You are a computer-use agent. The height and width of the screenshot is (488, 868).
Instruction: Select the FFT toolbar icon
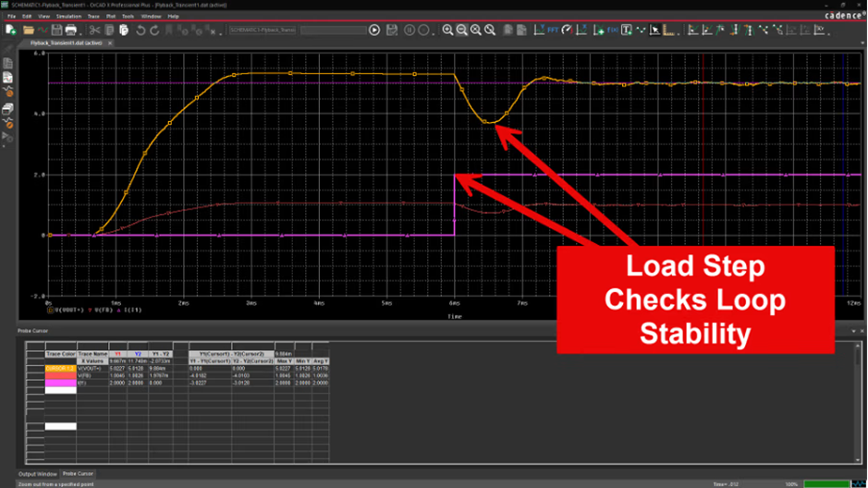coord(553,30)
